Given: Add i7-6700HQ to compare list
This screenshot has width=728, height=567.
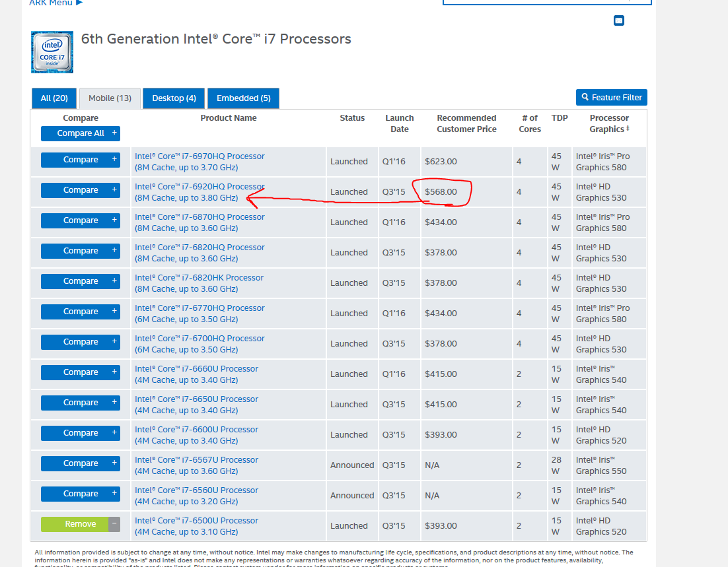Looking at the screenshot, I should pos(81,342).
